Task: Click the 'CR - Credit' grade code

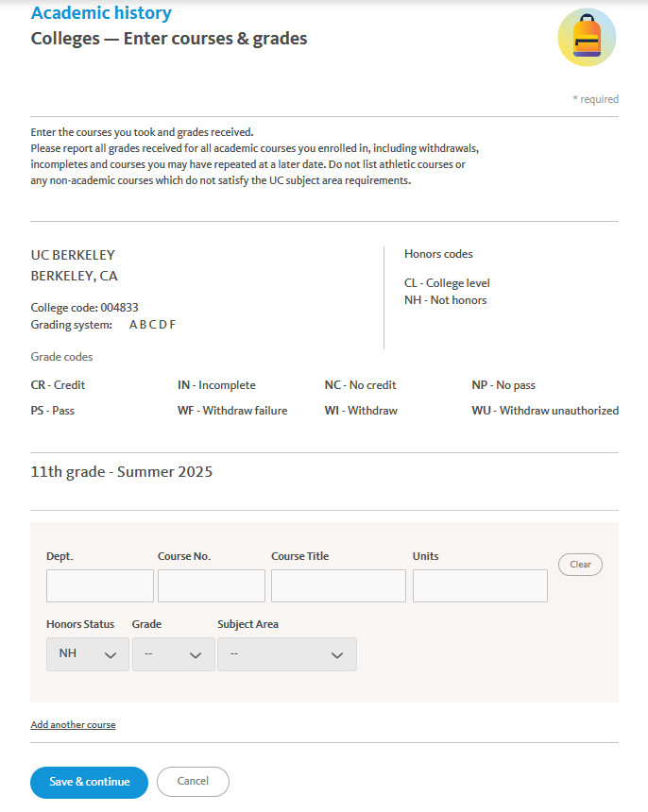Action: click(58, 385)
